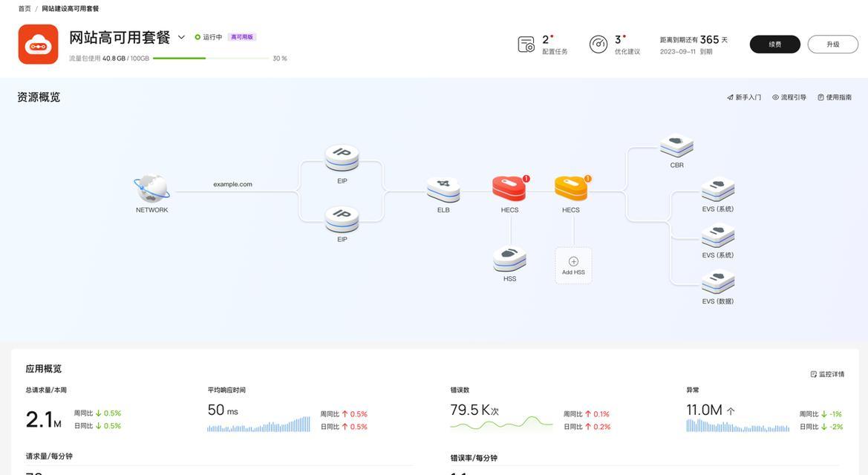Click the 升级 button

(832, 45)
